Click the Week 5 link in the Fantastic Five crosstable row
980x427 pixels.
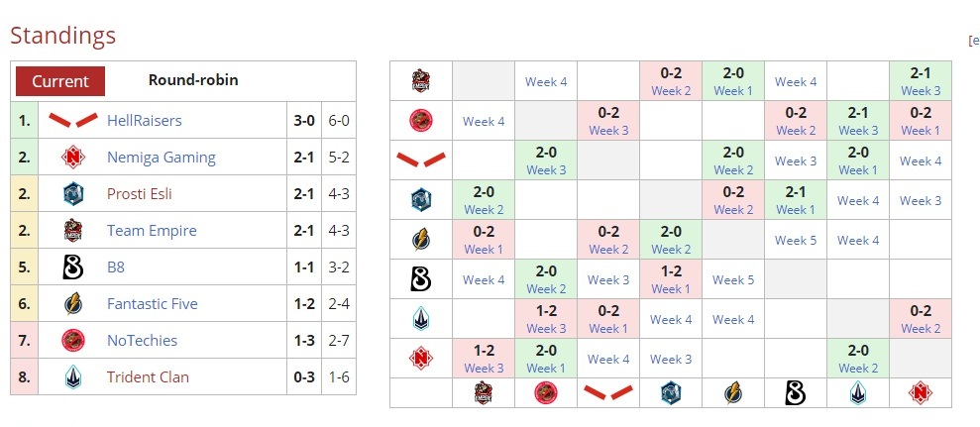coord(795,241)
